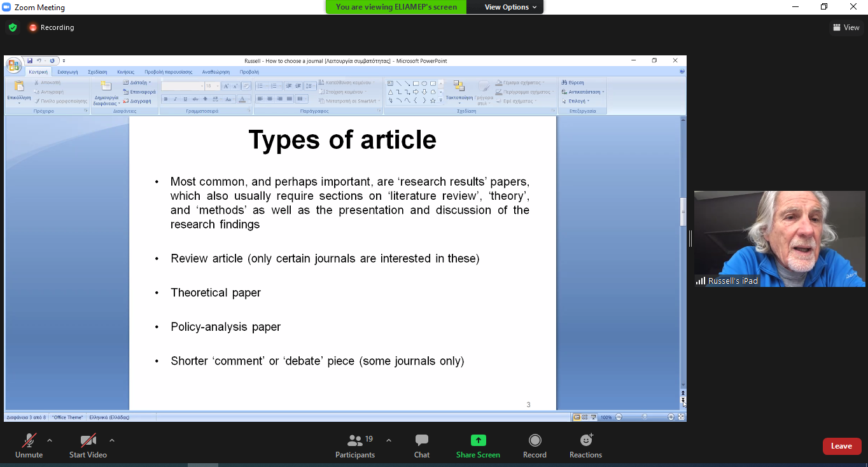Click the green encryption shield icon
Screen dimensions: 868x467
(13, 27)
